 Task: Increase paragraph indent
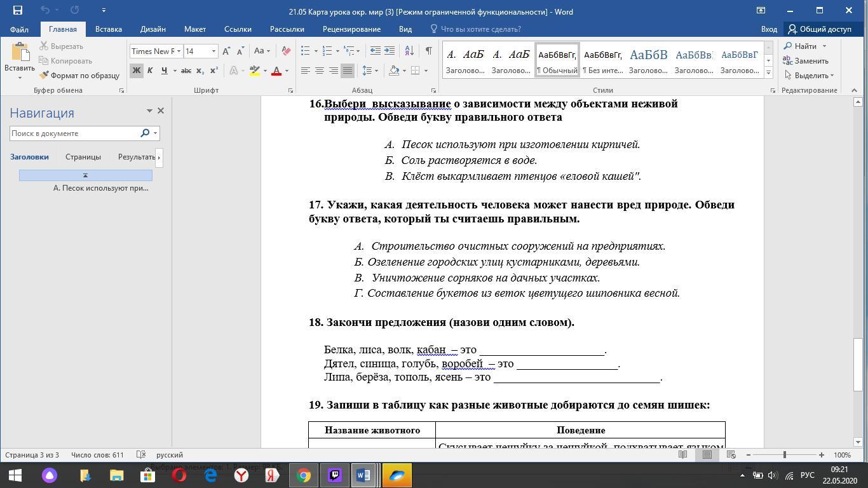click(390, 51)
